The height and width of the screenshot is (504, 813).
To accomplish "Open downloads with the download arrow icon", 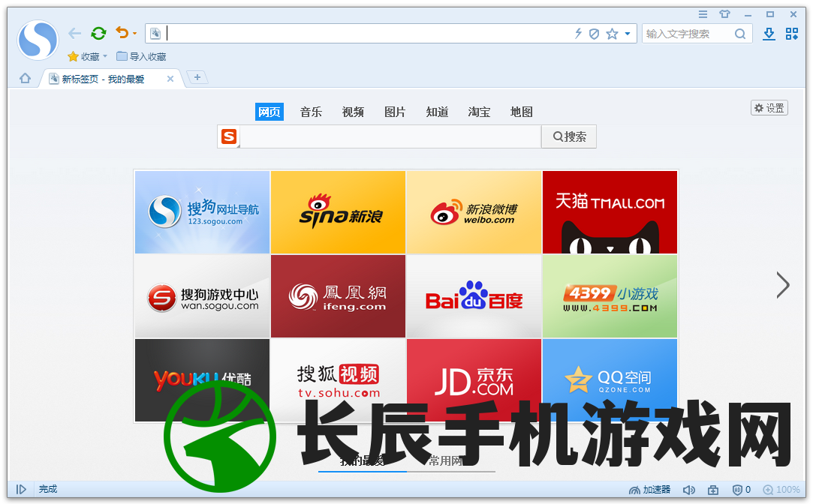I will click(x=769, y=34).
